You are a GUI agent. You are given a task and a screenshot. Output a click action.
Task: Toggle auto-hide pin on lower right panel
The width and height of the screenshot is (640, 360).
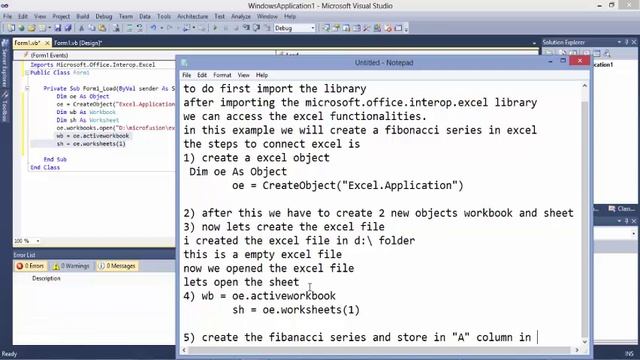pos(627,221)
